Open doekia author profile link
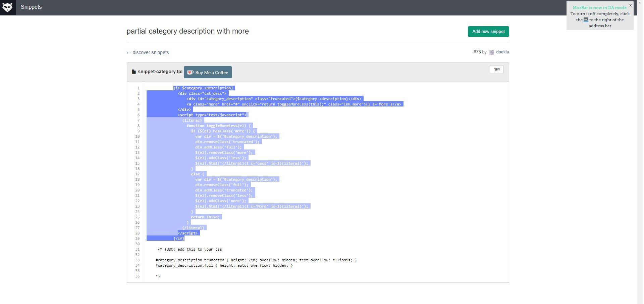Image resolution: width=644 pixels, height=304 pixels. point(502,52)
